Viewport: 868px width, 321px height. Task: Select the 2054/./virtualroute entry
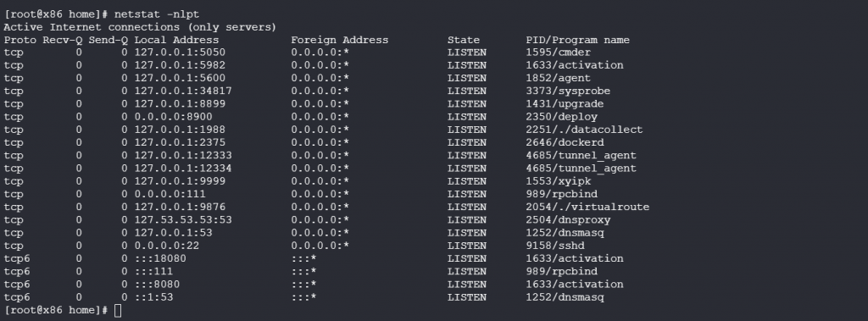[587, 207]
